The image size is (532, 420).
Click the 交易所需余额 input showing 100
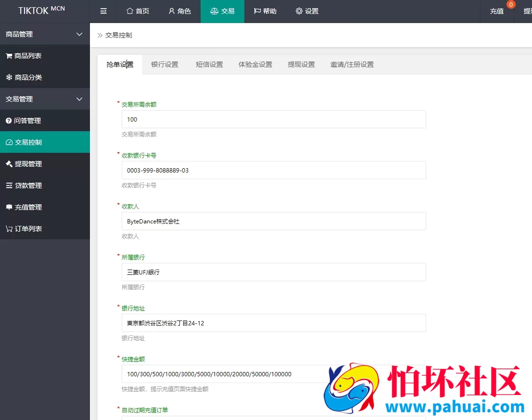pos(274,119)
